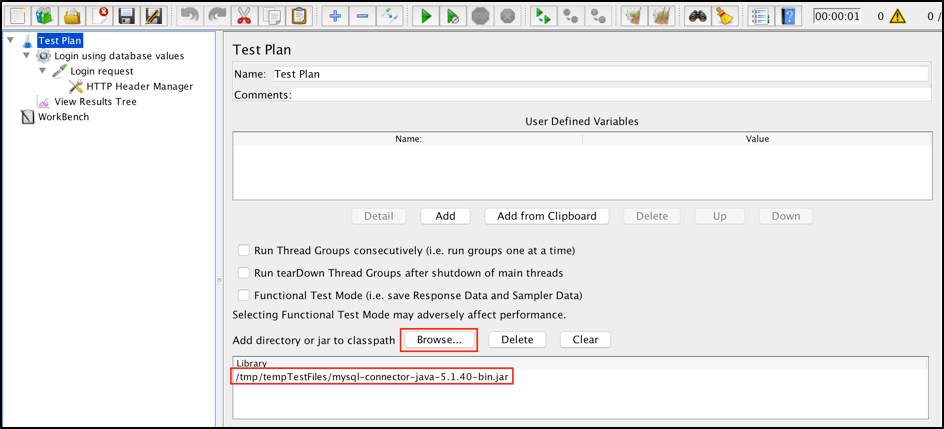Open the Templates toolbar icon
The height and width of the screenshot is (429, 944).
point(45,16)
